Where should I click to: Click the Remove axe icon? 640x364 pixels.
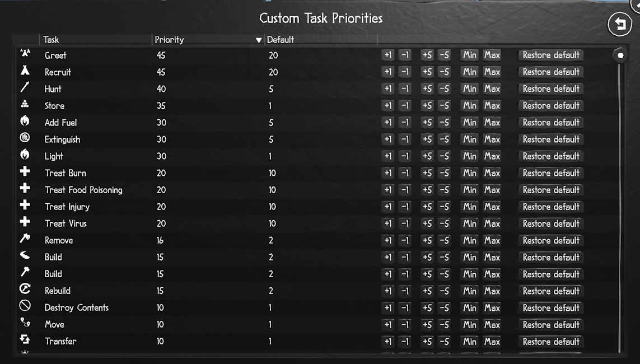click(x=25, y=239)
